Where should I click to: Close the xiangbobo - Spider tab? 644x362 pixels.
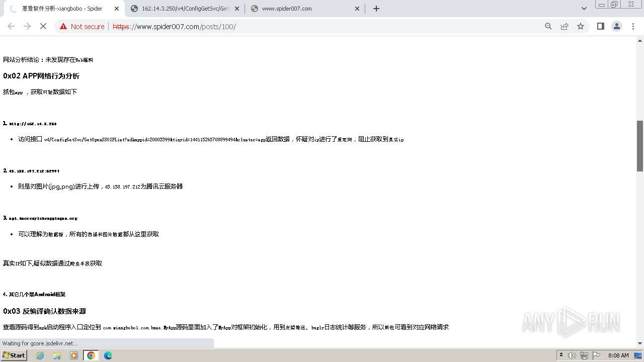(x=116, y=9)
